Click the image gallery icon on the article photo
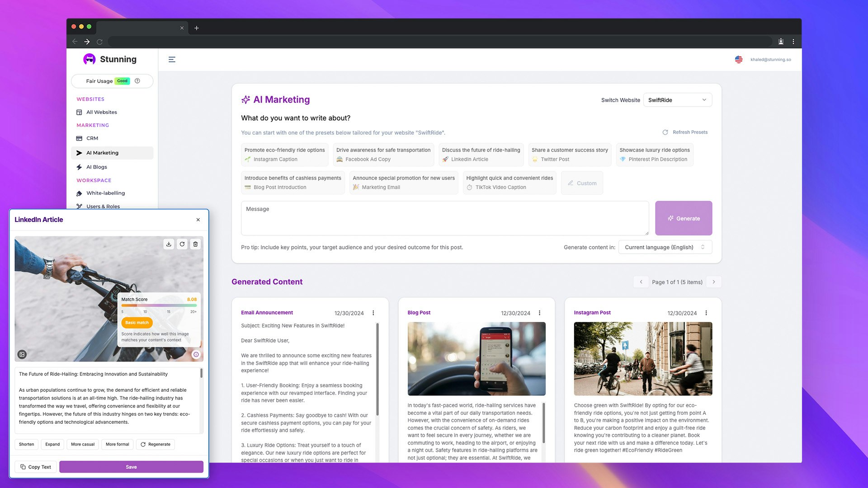868x488 pixels. [22, 354]
